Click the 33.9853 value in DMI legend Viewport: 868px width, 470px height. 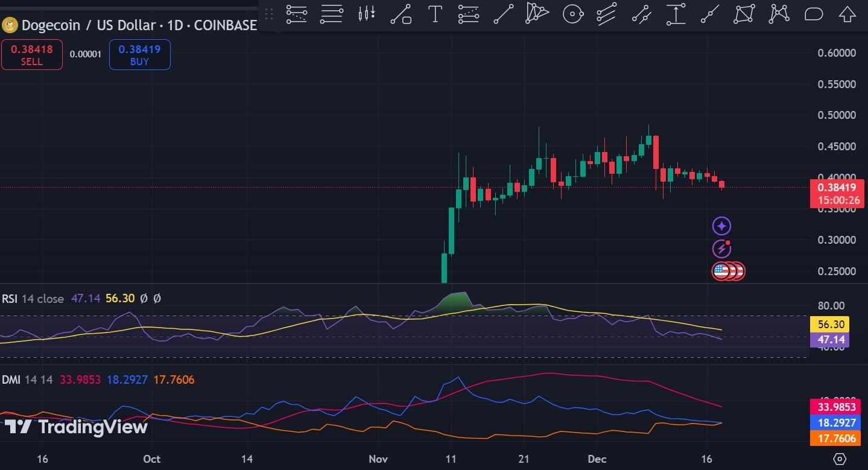click(80, 380)
